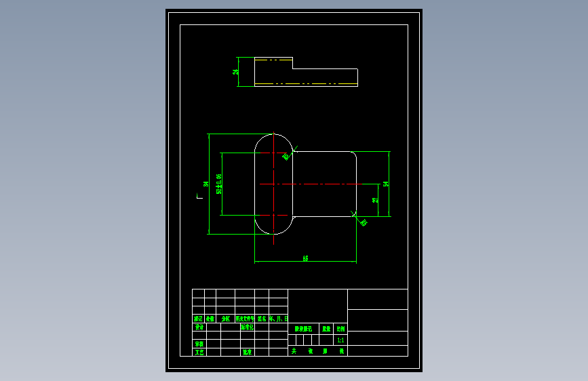Click the 85 width dimension text

306,258
